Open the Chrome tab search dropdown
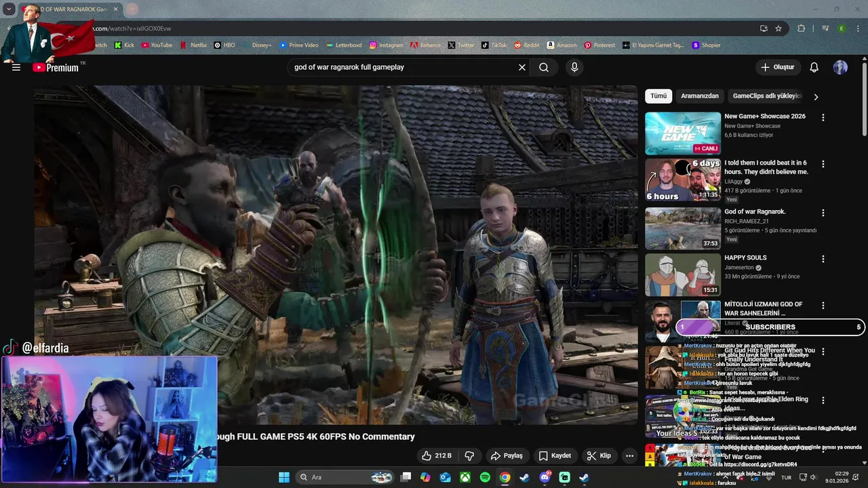The width and height of the screenshot is (868, 488). [9, 9]
